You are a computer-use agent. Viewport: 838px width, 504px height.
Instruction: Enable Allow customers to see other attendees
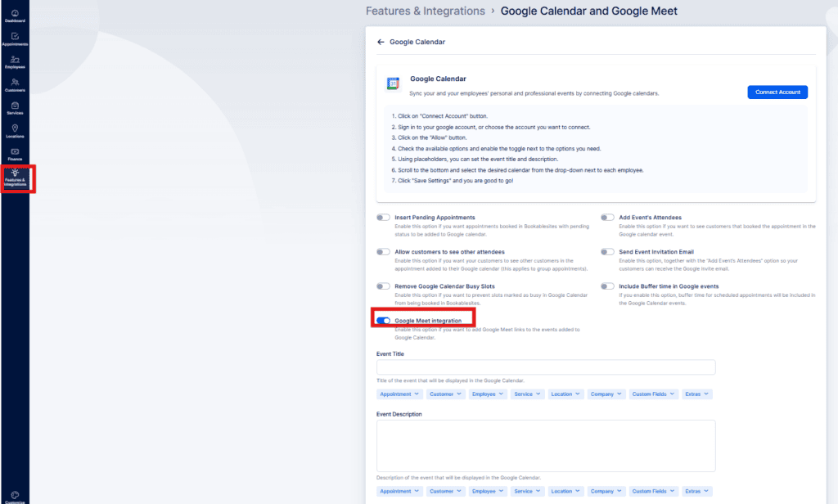point(383,252)
